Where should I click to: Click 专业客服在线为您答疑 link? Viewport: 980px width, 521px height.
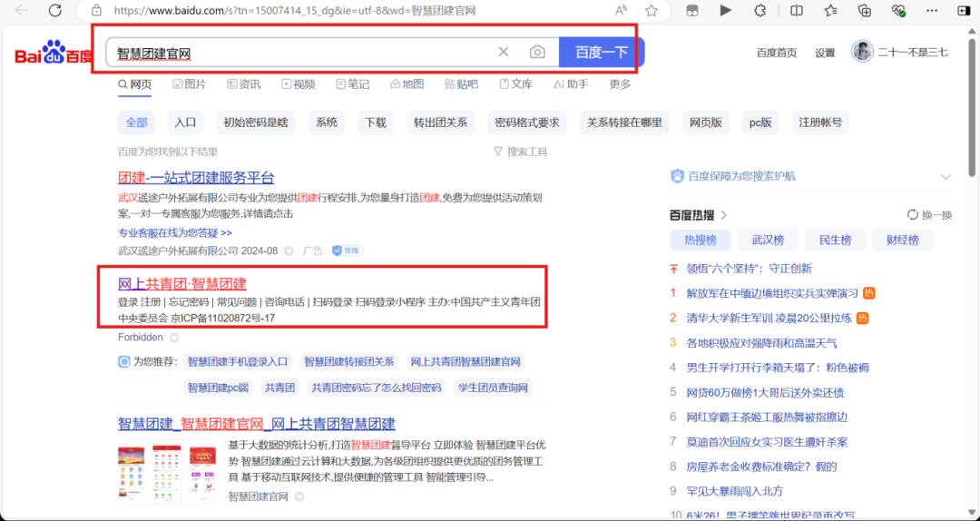click(x=175, y=232)
